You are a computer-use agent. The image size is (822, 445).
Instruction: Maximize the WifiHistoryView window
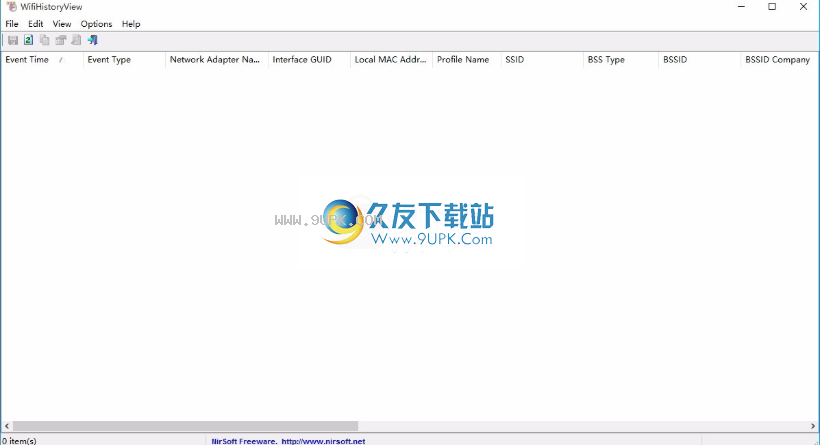pos(772,7)
